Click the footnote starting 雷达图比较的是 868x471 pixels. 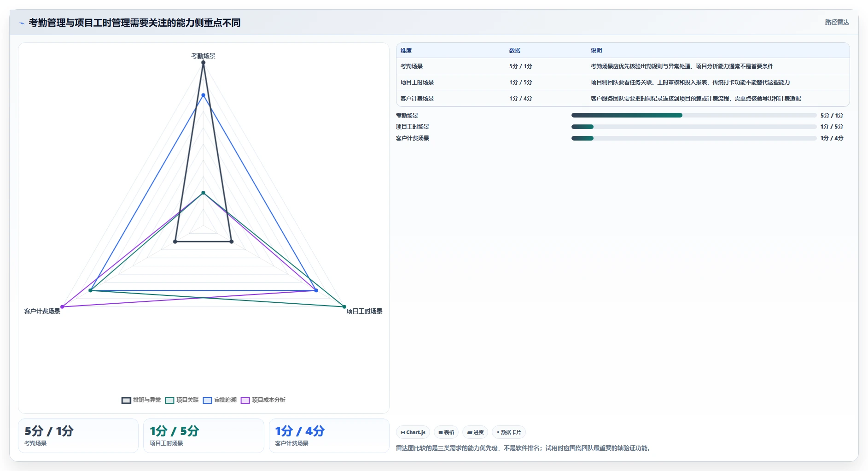point(524,448)
